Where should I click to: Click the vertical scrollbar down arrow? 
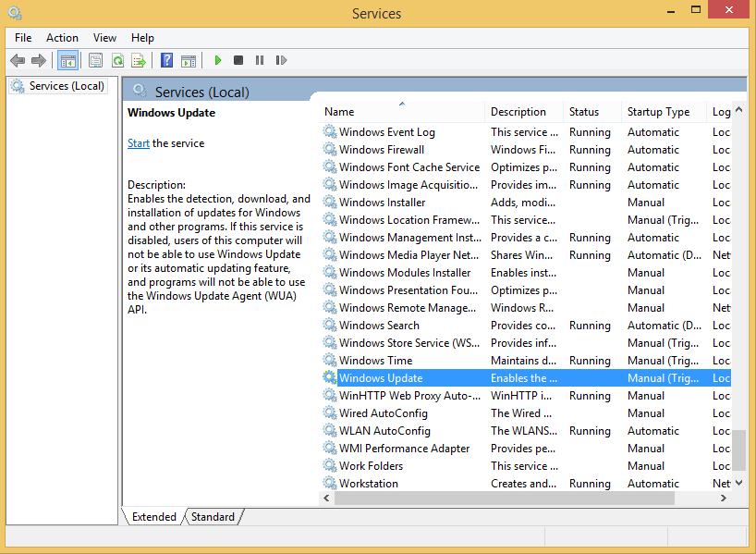pos(738,483)
